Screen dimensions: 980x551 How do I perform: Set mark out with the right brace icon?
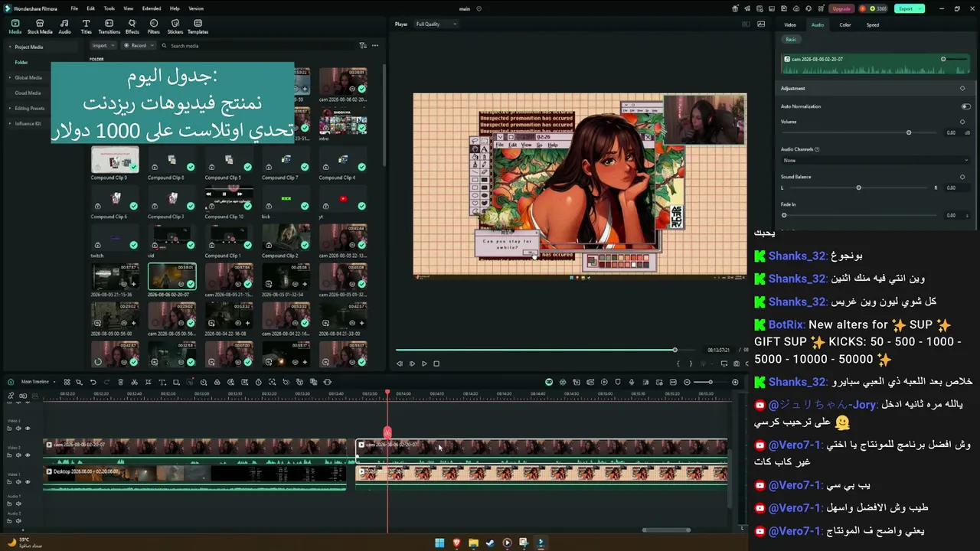tap(690, 364)
